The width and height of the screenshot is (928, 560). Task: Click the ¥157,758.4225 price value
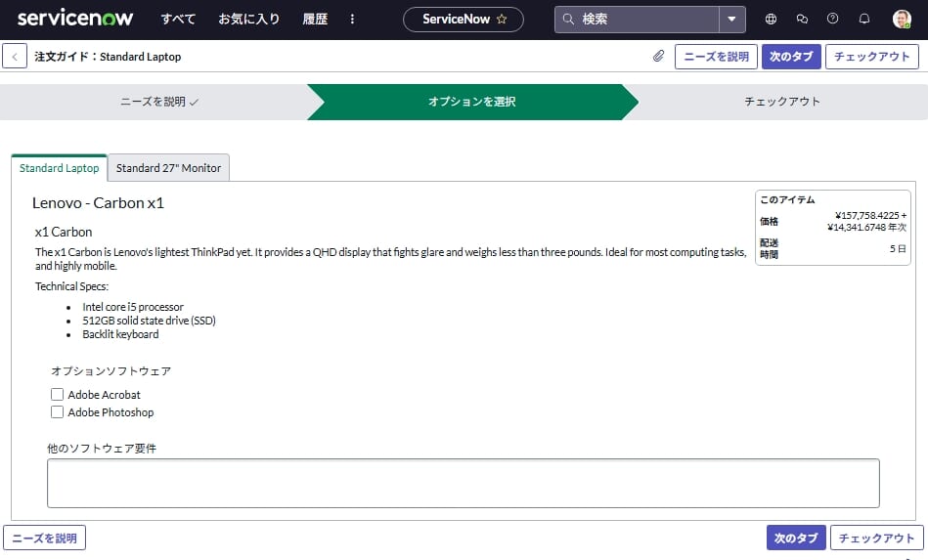click(x=867, y=215)
